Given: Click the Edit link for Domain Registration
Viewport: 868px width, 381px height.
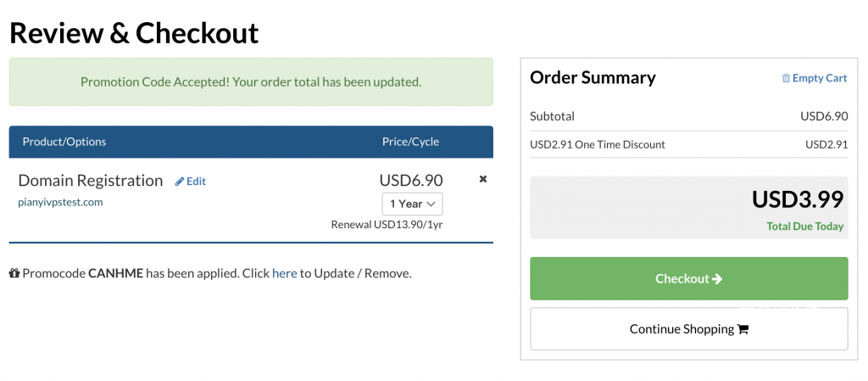Looking at the screenshot, I should click(x=196, y=181).
